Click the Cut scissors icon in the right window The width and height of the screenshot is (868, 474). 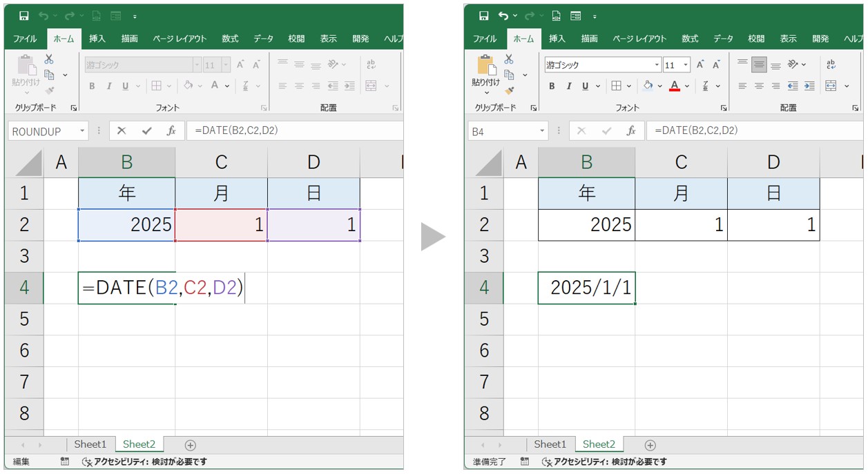pyautogui.click(x=509, y=59)
